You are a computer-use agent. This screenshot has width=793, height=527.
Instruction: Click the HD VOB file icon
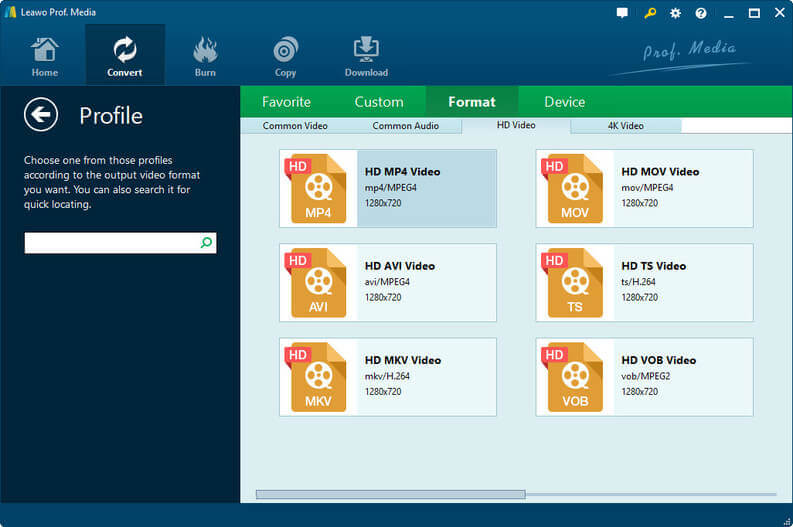573,377
